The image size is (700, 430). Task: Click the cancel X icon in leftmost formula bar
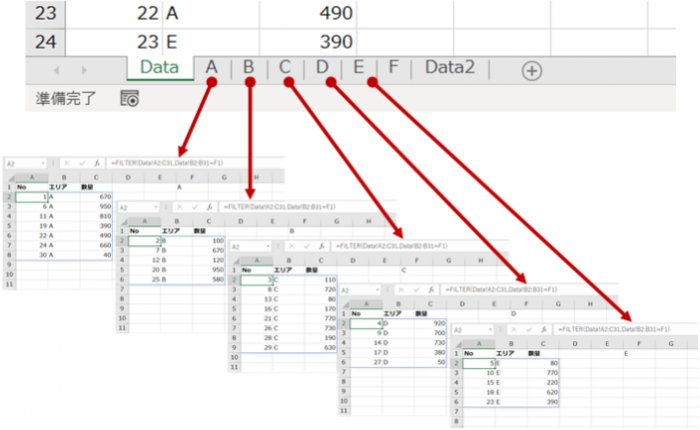tap(66, 162)
